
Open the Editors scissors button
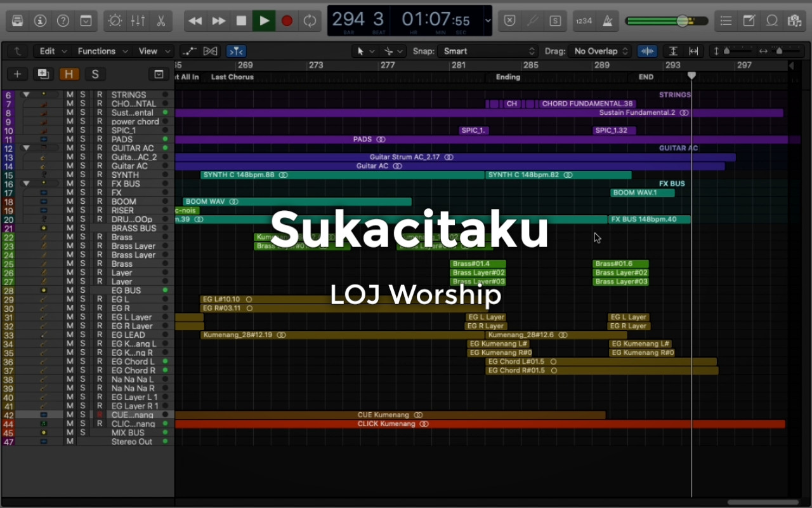pyautogui.click(x=160, y=20)
